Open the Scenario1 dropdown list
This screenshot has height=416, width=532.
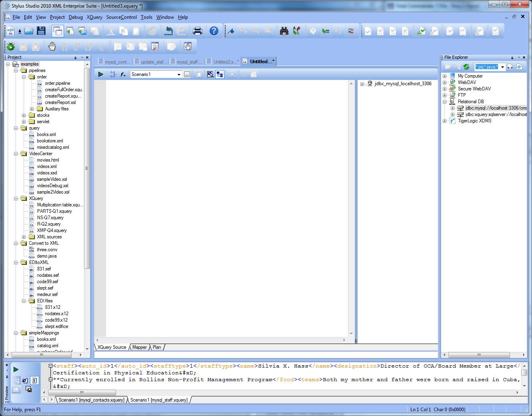[x=179, y=74]
